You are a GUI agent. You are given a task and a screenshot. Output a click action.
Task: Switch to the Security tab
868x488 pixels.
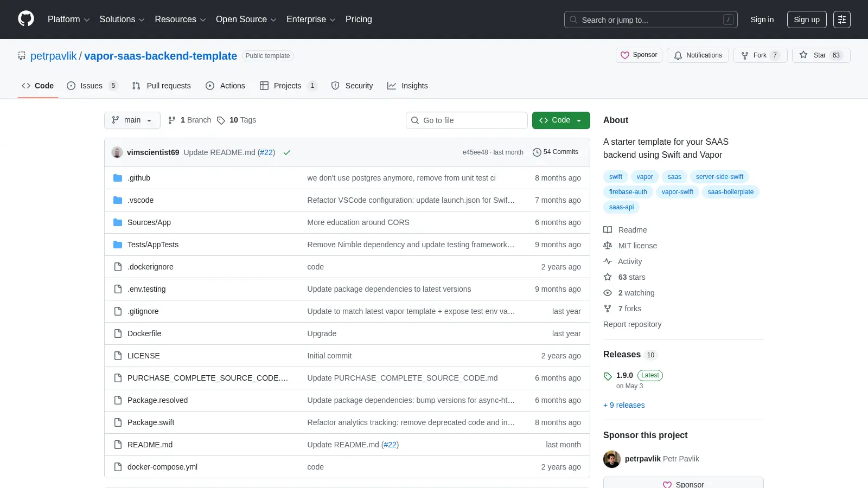click(352, 86)
